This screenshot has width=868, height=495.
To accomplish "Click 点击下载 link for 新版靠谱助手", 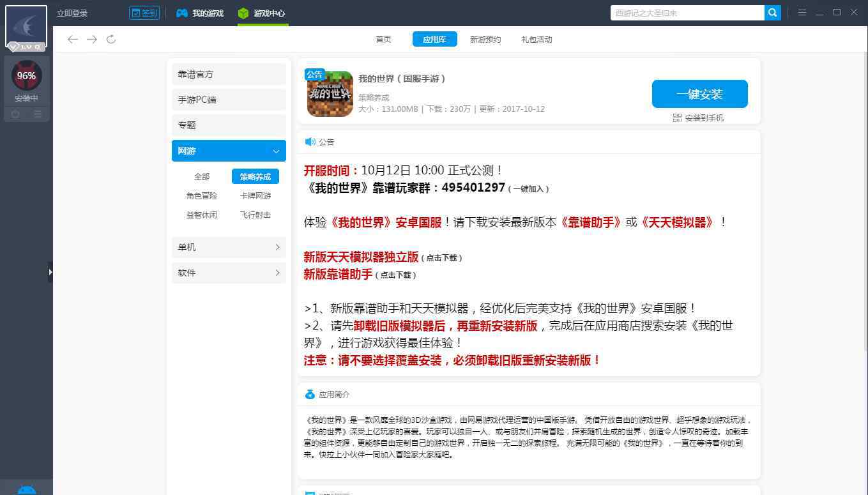I will 396,275.
